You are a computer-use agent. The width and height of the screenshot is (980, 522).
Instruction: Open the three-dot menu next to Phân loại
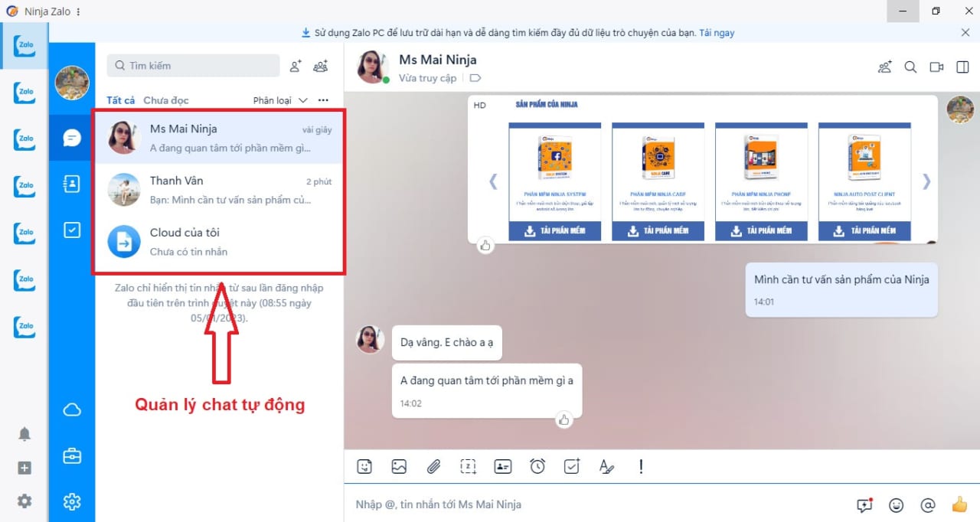pyautogui.click(x=323, y=100)
